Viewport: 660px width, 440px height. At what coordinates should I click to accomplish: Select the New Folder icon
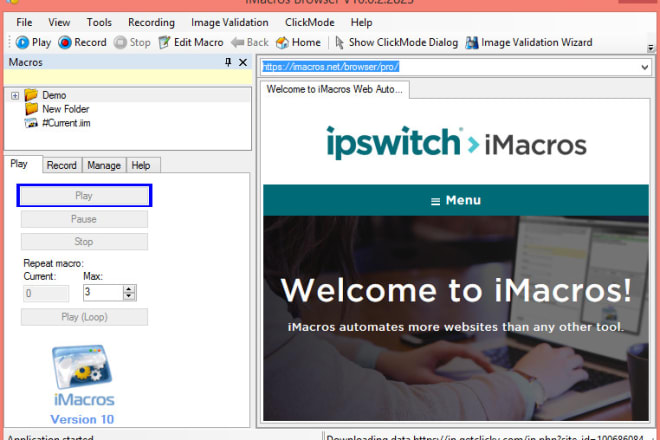pyautogui.click(x=31, y=109)
